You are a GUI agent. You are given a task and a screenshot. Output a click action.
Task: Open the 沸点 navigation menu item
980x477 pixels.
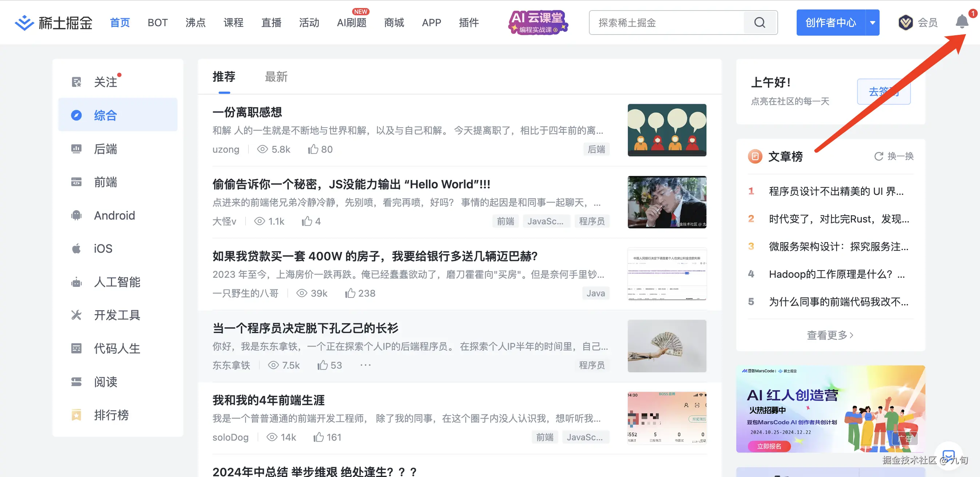coord(196,23)
